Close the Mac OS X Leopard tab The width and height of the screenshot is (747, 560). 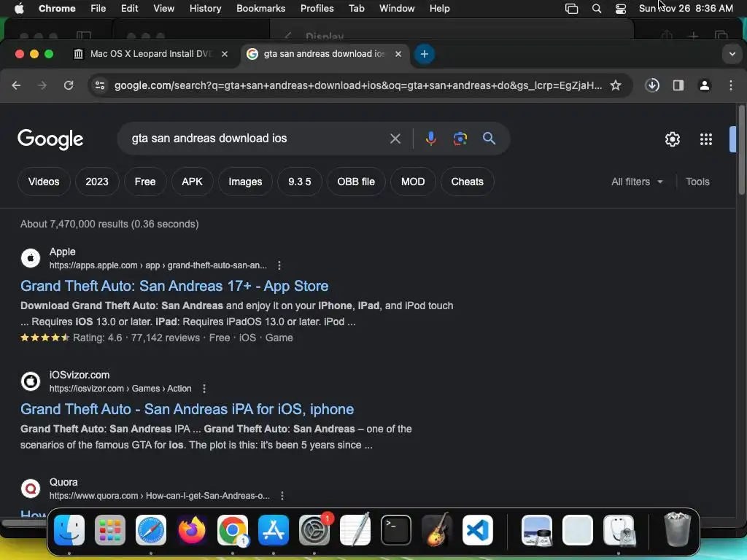(225, 54)
